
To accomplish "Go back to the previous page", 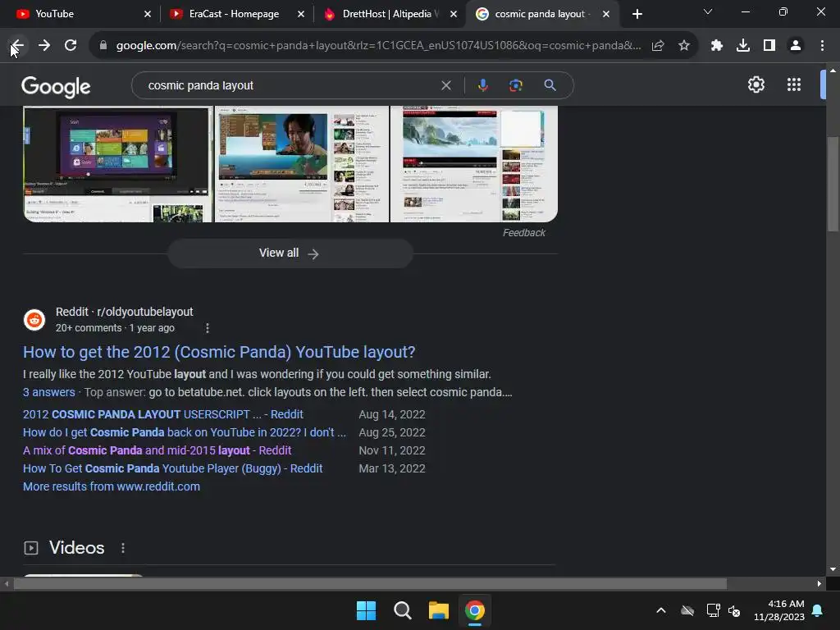I will pos(18,46).
